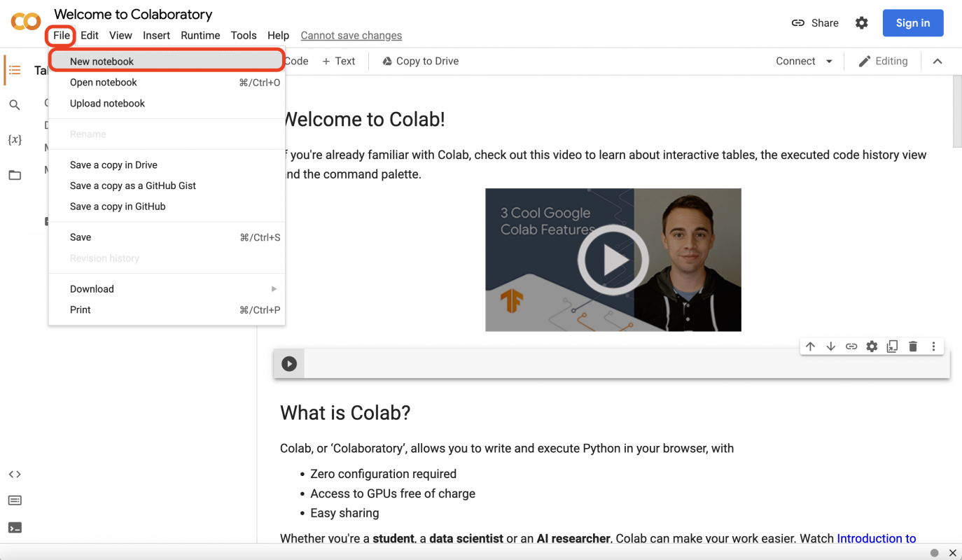The width and height of the screenshot is (962, 560).
Task: Open the Runtime menu
Action: click(200, 35)
